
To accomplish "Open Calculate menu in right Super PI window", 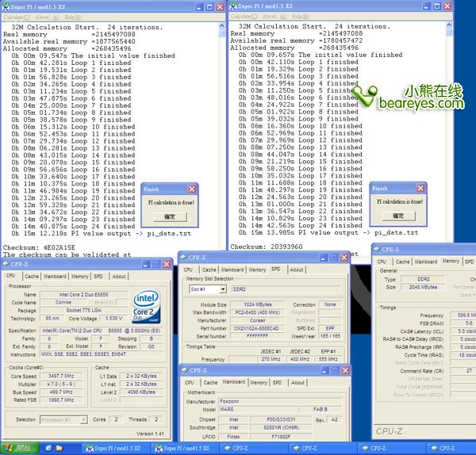I will coord(244,17).
